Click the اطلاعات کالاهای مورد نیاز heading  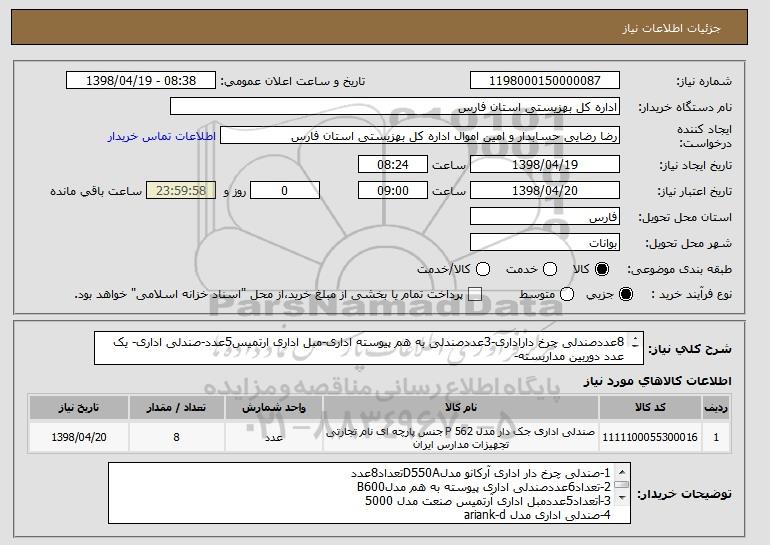[657, 381]
